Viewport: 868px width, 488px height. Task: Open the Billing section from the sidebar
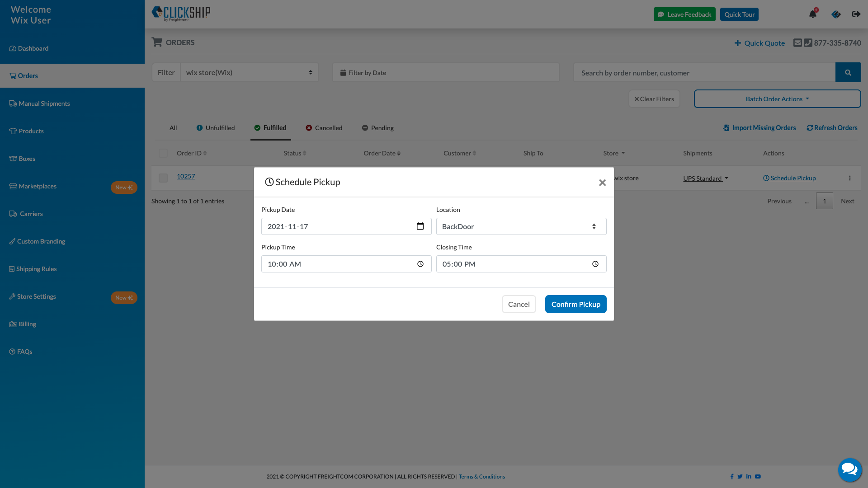pos(27,324)
